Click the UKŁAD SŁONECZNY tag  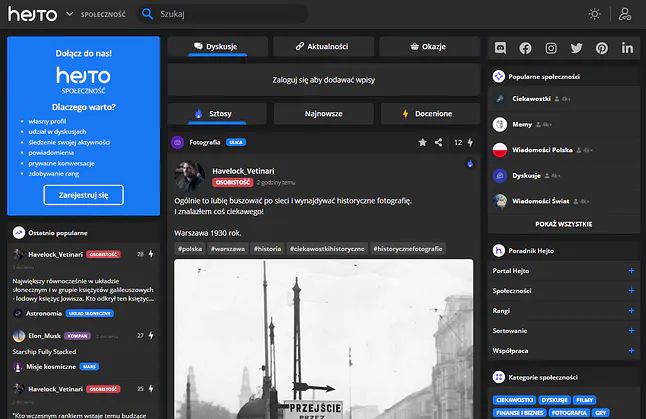click(x=90, y=314)
